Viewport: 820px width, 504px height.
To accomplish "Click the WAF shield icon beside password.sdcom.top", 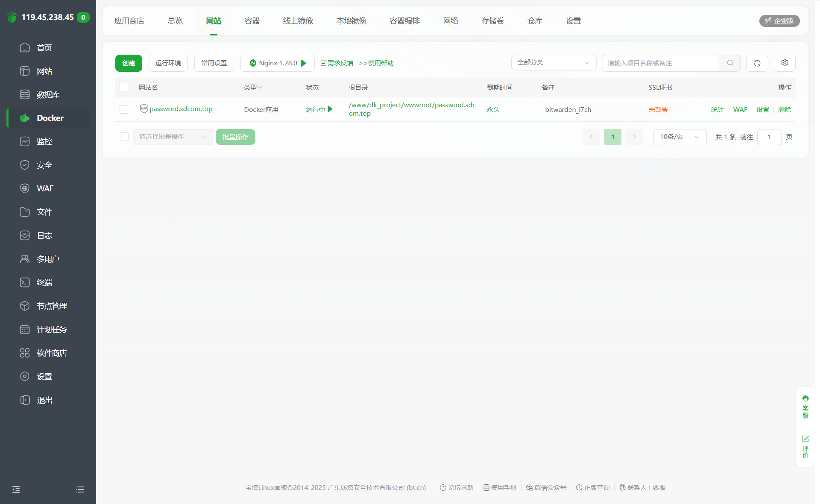I will [144, 108].
